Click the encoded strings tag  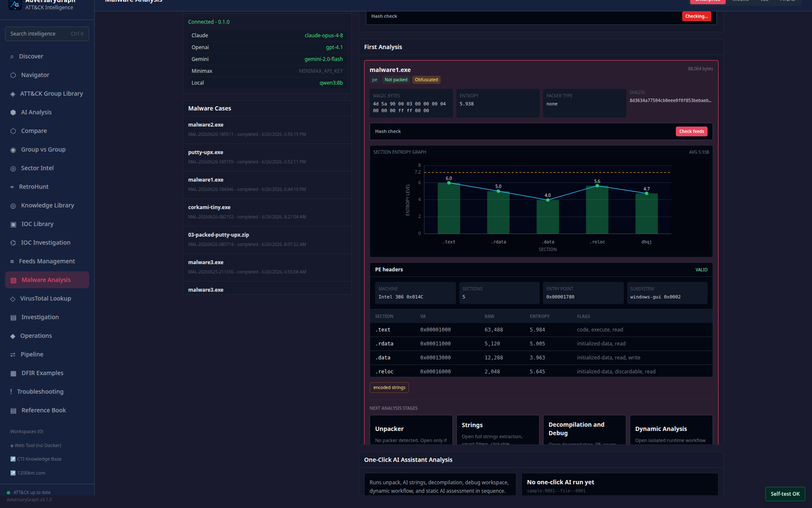[389, 387]
